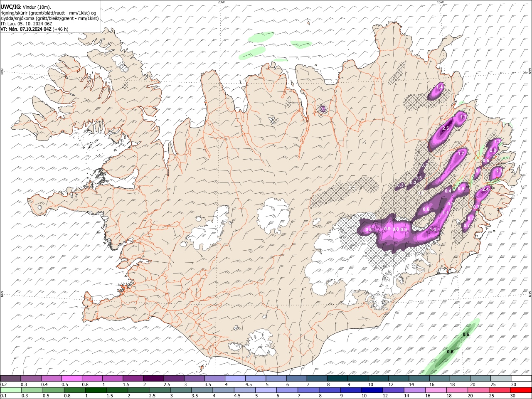This screenshot has height=399, width=532.
Task: Pick the purple 12 swatch, lower scale
Action: [393, 390]
